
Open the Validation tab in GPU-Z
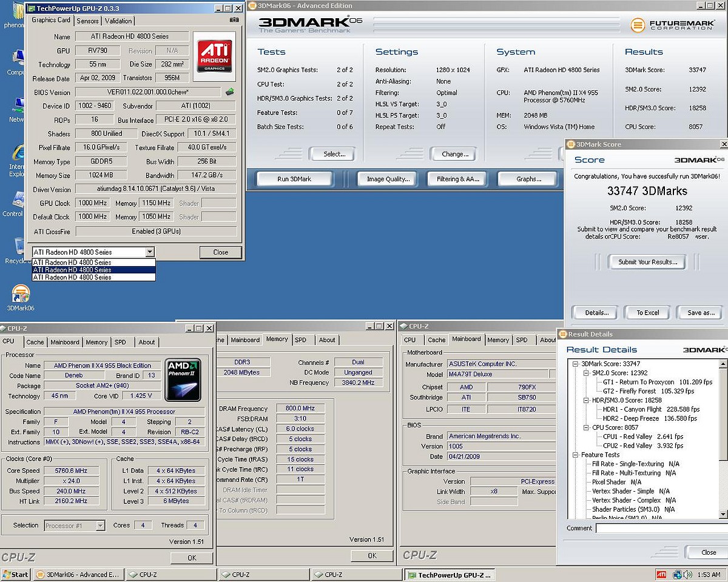point(118,21)
